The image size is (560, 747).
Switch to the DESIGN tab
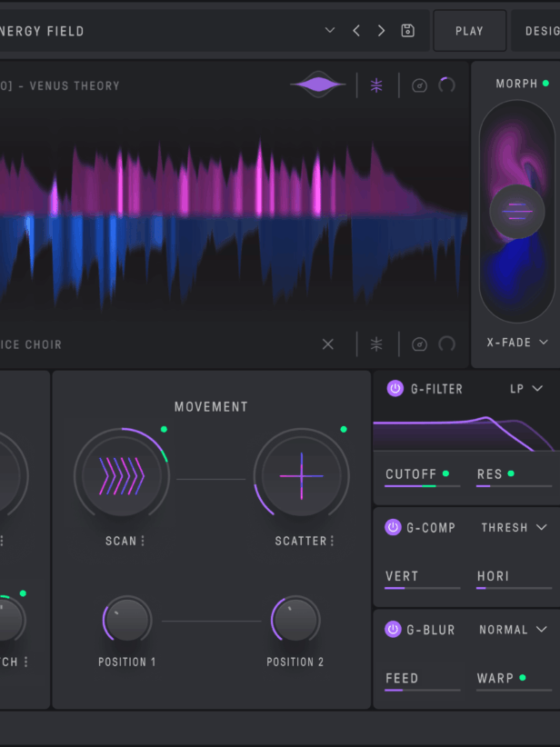pyautogui.click(x=535, y=31)
